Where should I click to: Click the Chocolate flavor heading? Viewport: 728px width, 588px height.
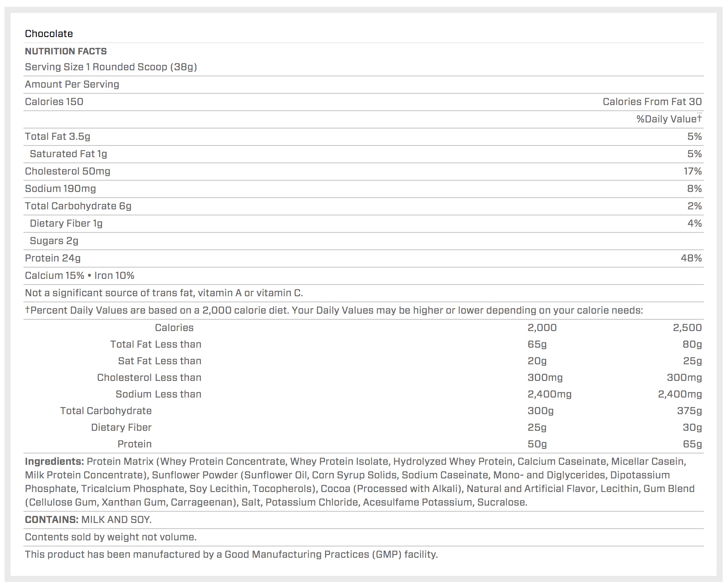[x=49, y=34]
